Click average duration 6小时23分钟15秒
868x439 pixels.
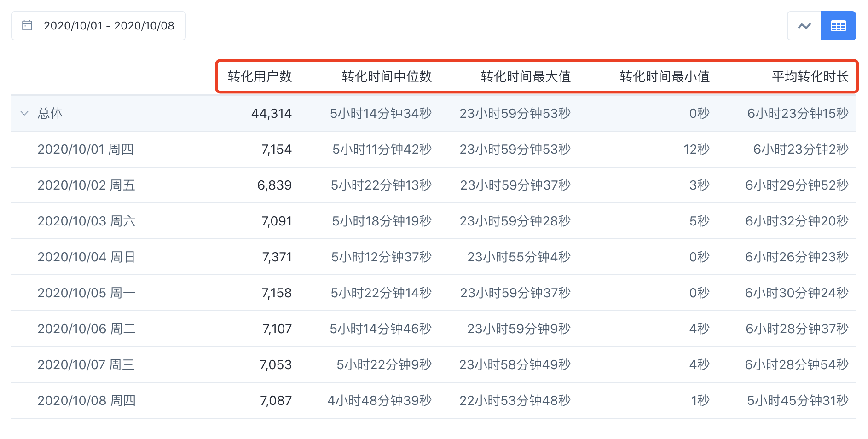click(x=798, y=113)
